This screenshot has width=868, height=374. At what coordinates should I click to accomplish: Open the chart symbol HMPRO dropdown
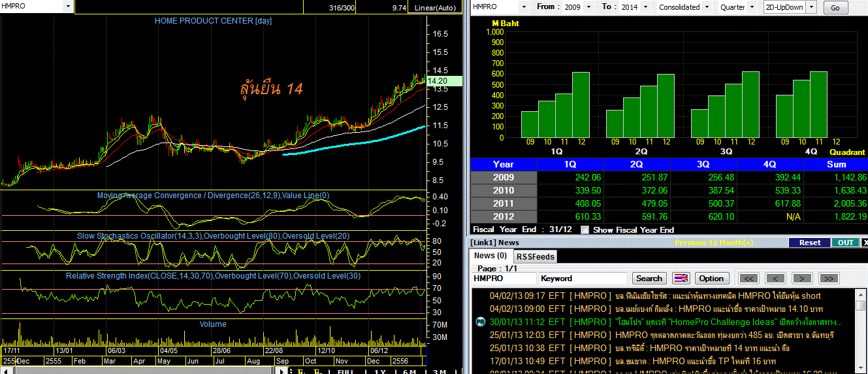(68, 7)
